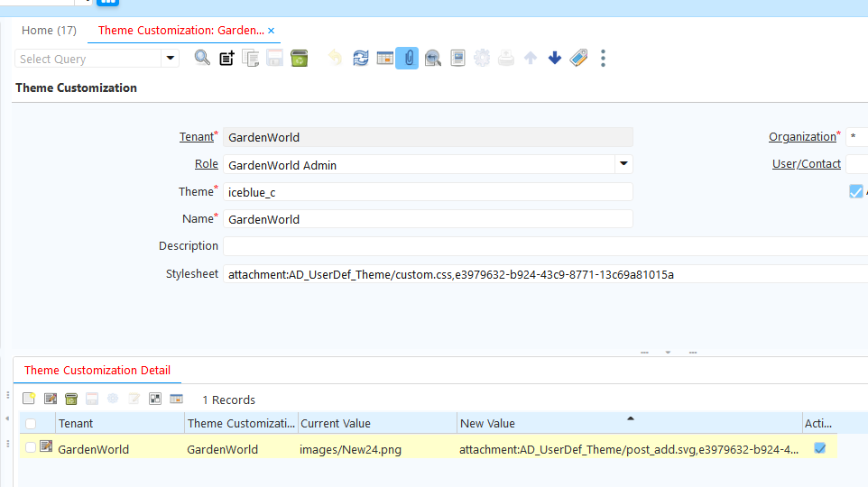Click the Name field containing GardenWorld
868x487 pixels.
click(428, 219)
